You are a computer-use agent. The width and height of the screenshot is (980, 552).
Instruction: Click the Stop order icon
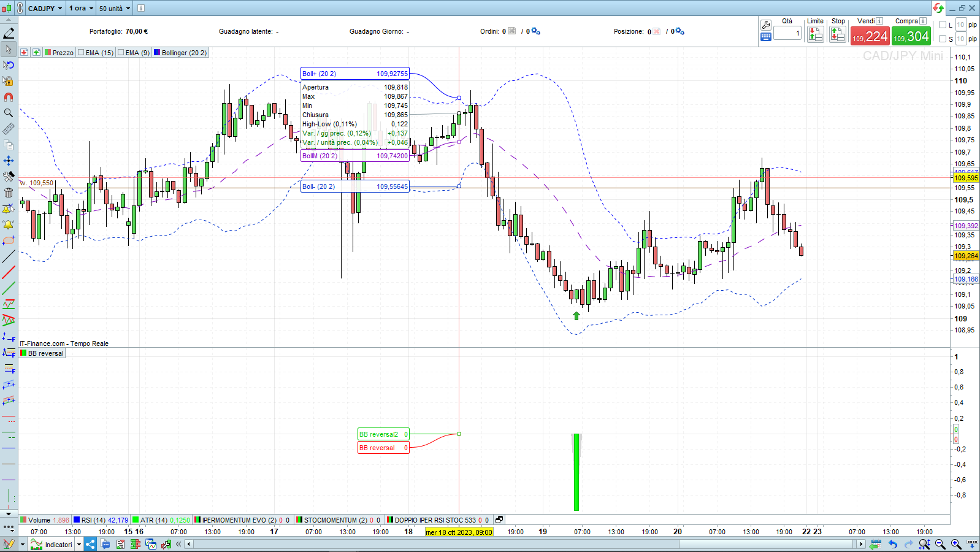click(838, 34)
